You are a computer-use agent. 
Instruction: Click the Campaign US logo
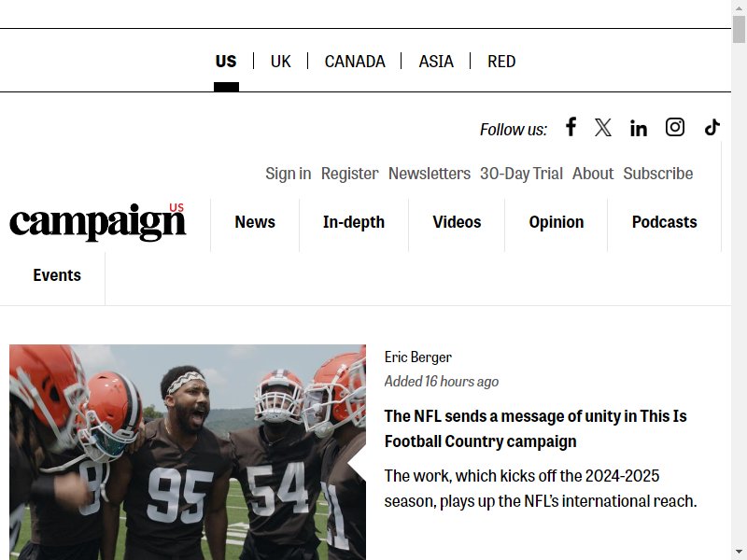[x=98, y=222]
